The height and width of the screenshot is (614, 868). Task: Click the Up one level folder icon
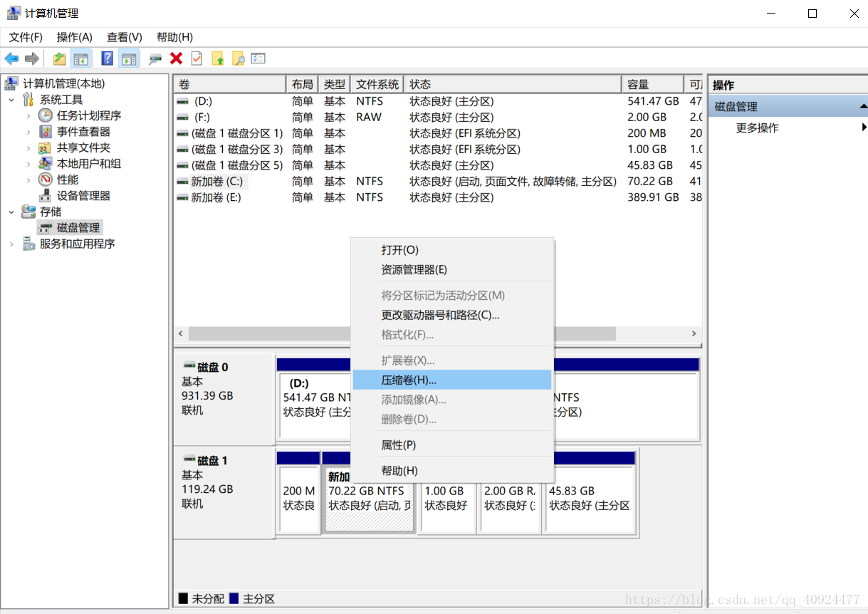click(60, 58)
